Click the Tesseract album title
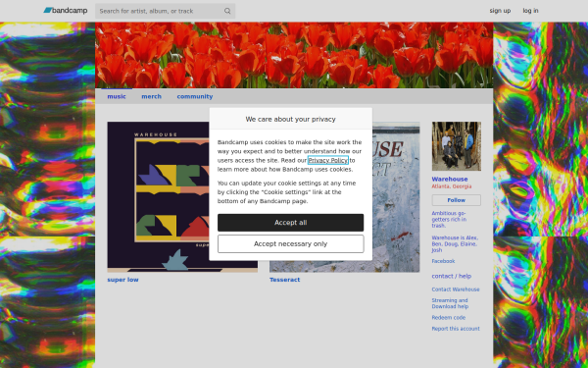This screenshot has width=588, height=368. click(x=284, y=280)
